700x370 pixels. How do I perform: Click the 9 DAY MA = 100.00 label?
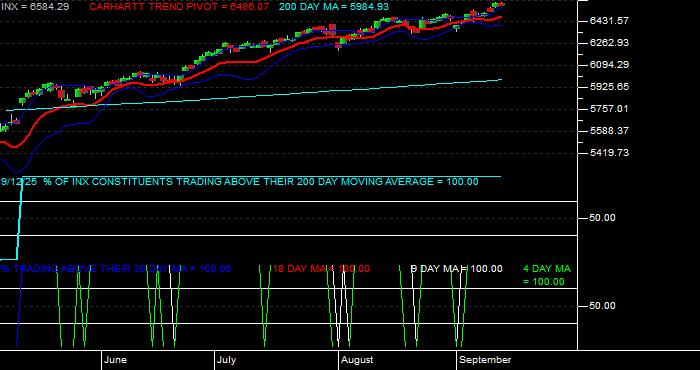(456, 269)
